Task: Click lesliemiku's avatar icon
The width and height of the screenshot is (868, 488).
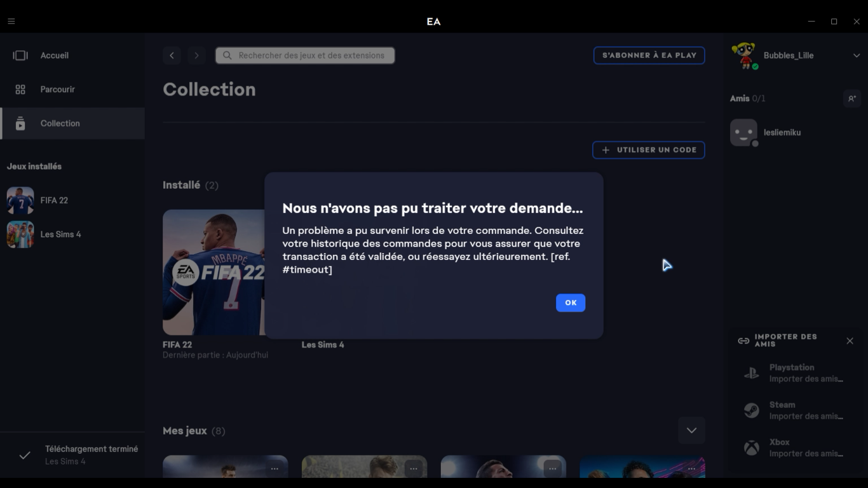Action: tap(744, 133)
